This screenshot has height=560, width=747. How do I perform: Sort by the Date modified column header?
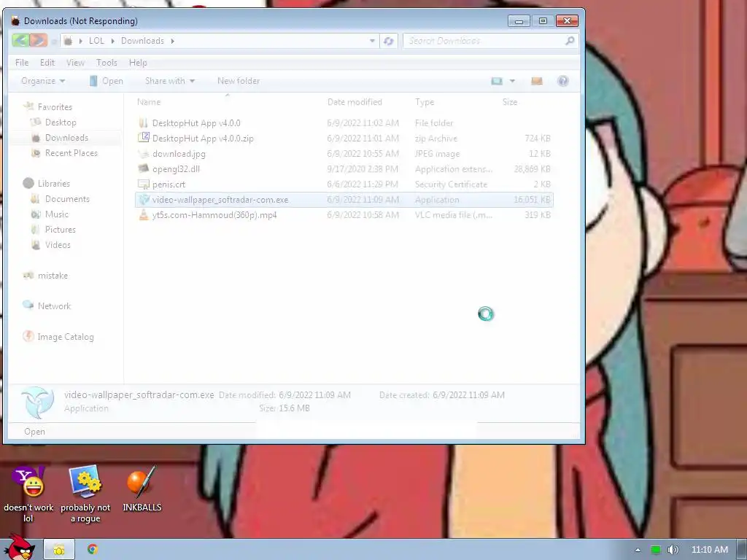point(355,102)
